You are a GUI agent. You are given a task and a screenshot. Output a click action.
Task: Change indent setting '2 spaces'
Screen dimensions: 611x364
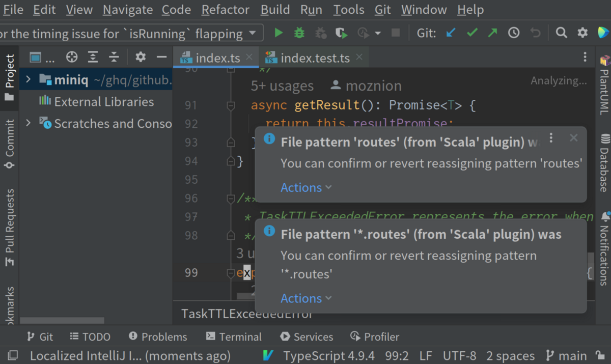coord(510,355)
